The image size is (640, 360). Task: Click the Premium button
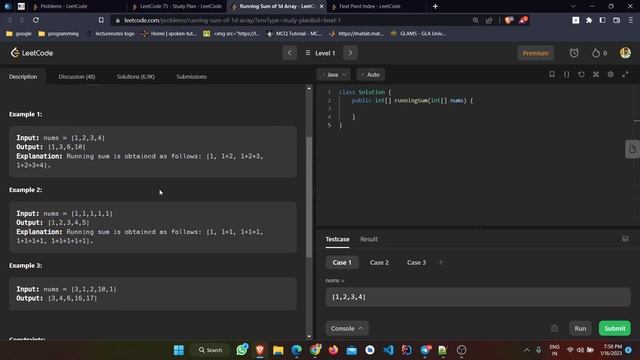pos(536,53)
